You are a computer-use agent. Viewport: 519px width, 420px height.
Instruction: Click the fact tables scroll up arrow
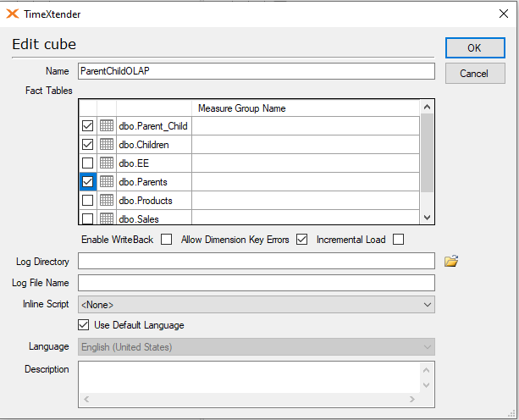coord(427,107)
